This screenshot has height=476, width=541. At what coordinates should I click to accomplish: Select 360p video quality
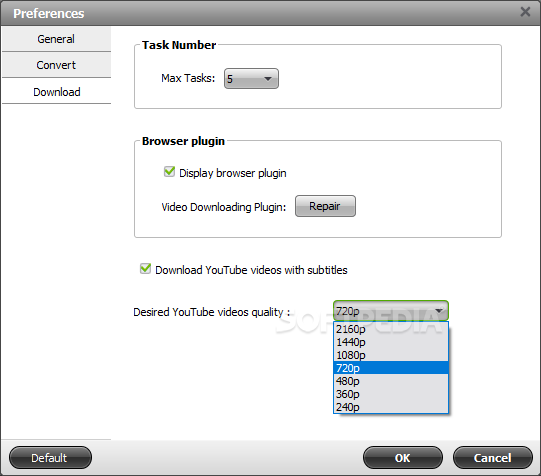click(x=391, y=394)
